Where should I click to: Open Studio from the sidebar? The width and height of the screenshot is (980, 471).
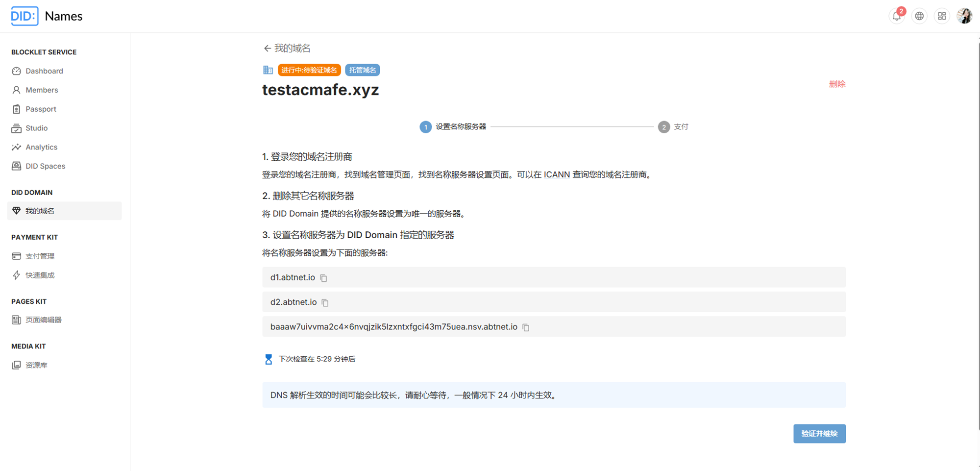pos(36,128)
